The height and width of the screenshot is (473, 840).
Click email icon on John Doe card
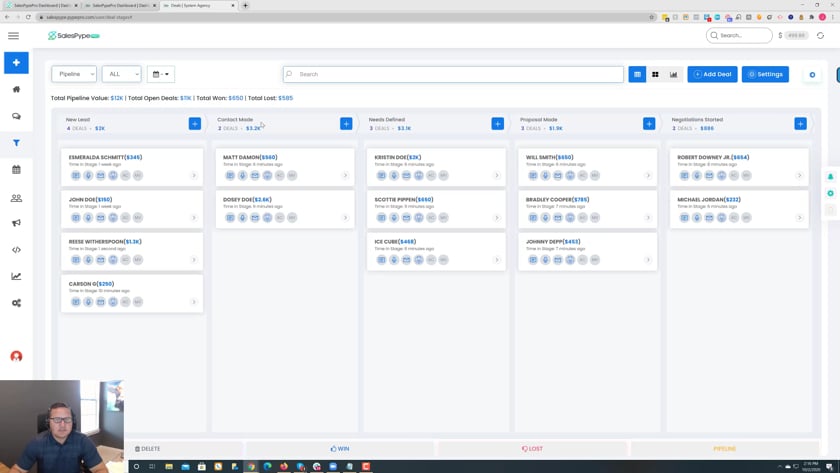pyautogui.click(x=101, y=217)
